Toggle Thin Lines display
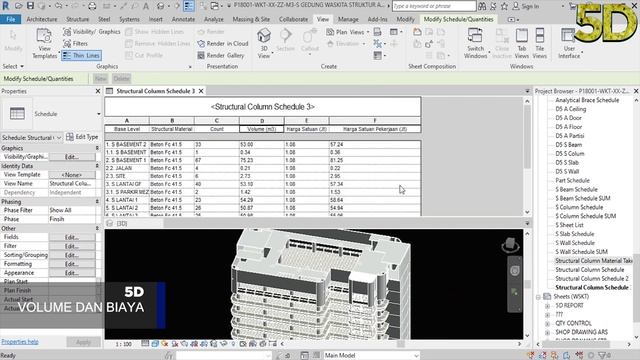This screenshot has width=640, height=360. 81,55
